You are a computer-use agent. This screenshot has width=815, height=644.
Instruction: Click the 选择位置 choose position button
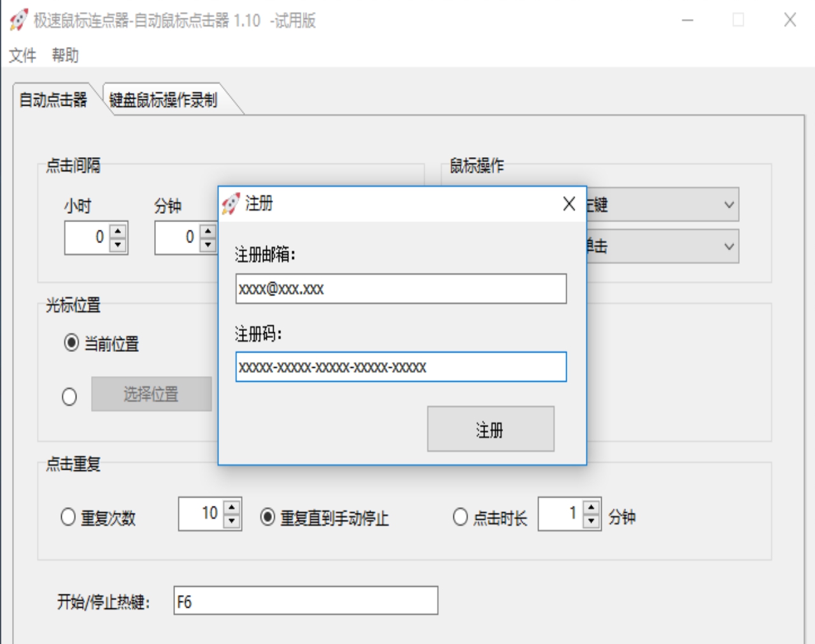click(x=152, y=395)
